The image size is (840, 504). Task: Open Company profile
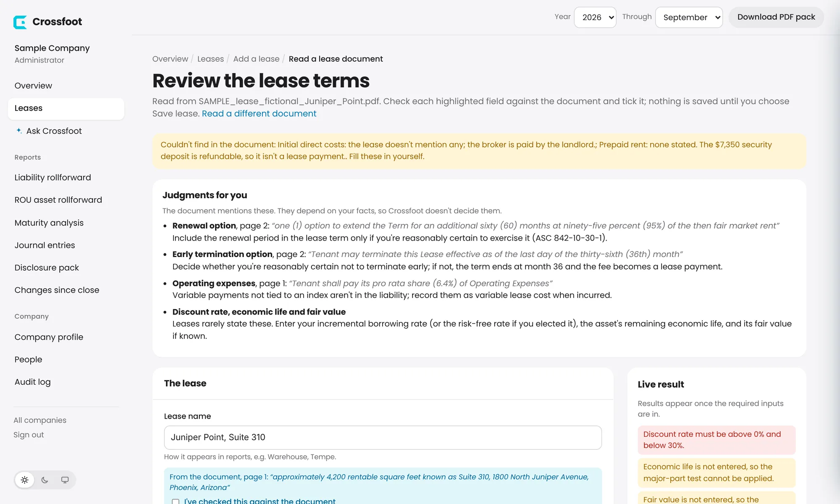(66, 337)
